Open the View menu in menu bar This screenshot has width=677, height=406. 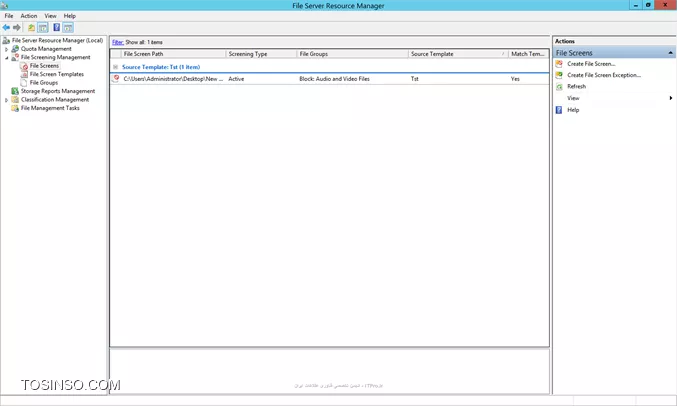click(51, 16)
